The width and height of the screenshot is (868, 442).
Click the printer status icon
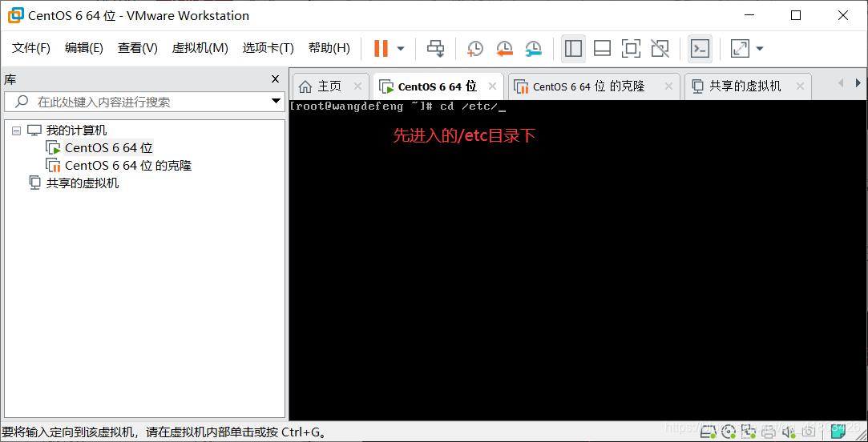769,432
